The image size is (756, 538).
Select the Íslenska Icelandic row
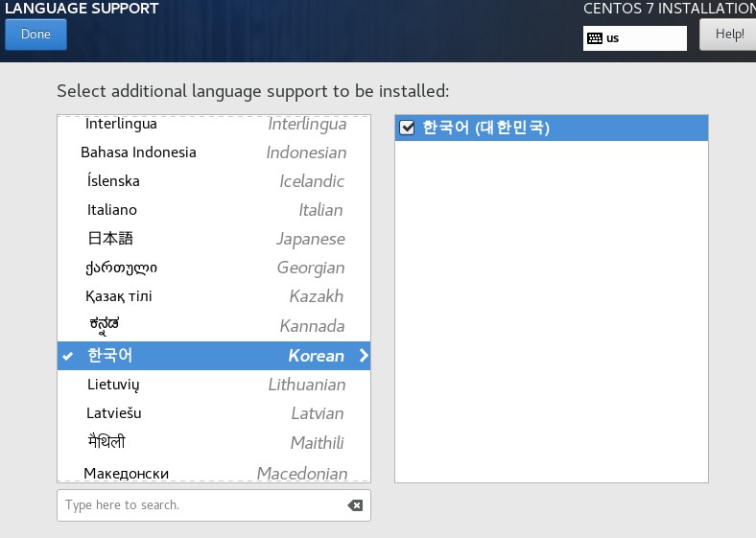(214, 181)
